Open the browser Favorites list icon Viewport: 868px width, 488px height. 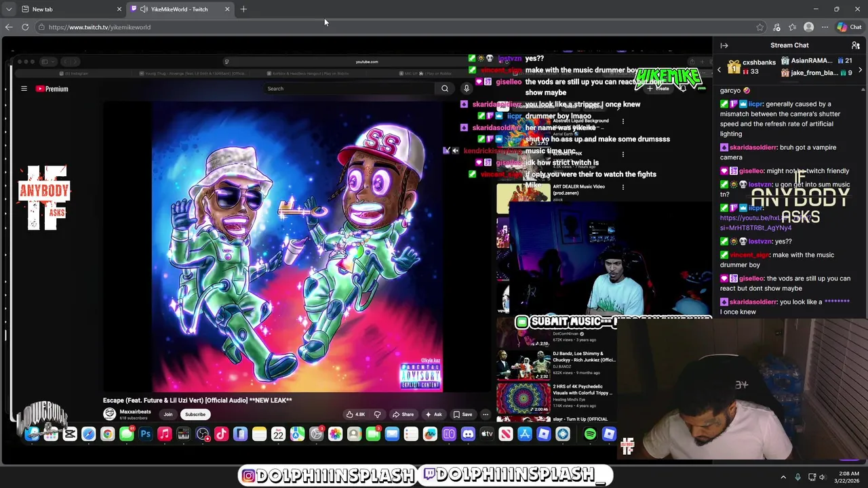click(793, 27)
